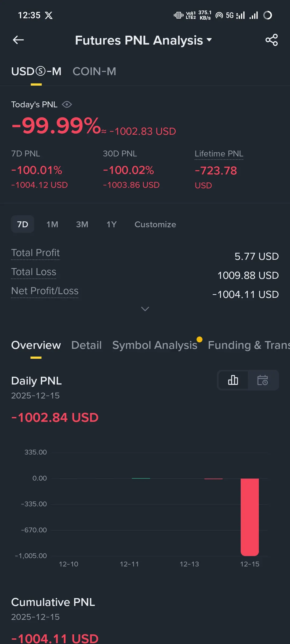Open the Detail tab
290x644 pixels.
(x=86, y=345)
